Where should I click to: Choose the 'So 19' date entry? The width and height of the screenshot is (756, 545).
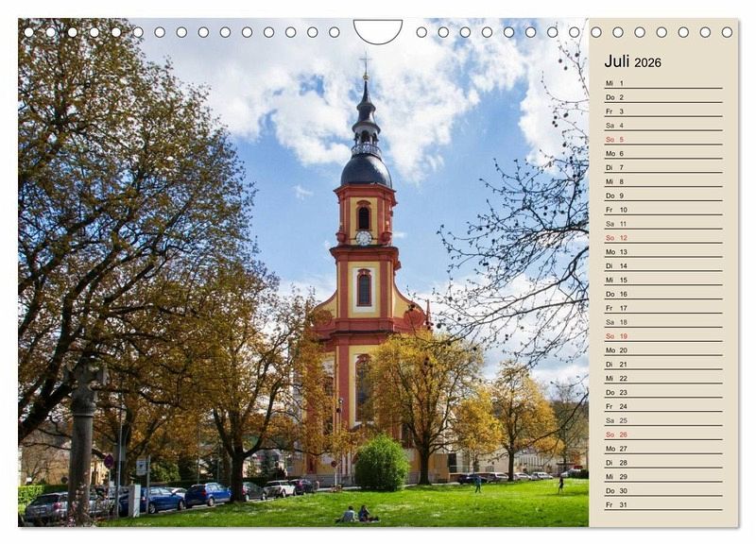(661, 336)
